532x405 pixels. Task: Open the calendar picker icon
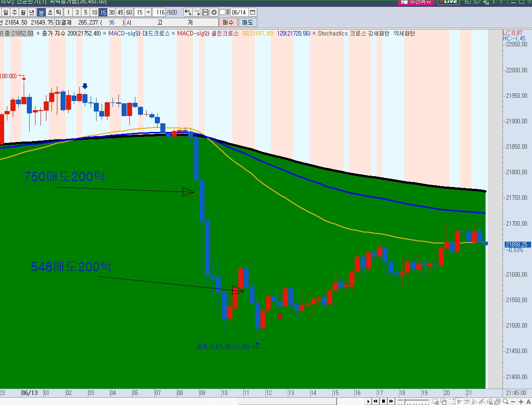[252, 13]
